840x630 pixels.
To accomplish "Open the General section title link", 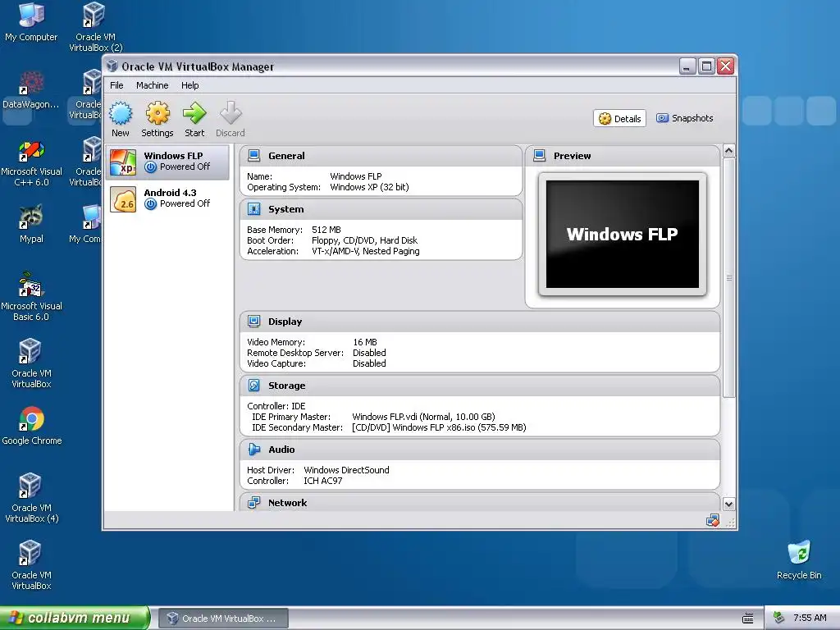I will pos(286,156).
